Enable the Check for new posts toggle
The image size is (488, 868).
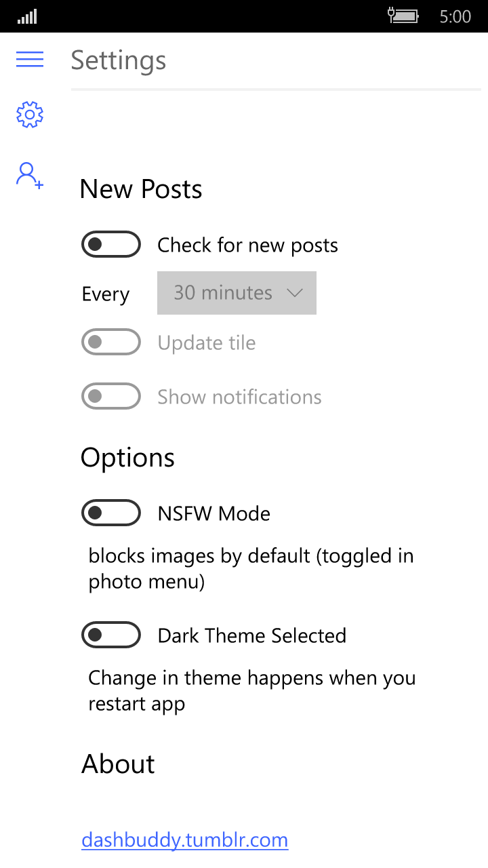(x=111, y=244)
